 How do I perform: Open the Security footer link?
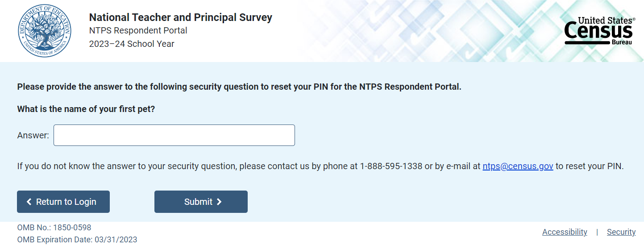tap(621, 232)
